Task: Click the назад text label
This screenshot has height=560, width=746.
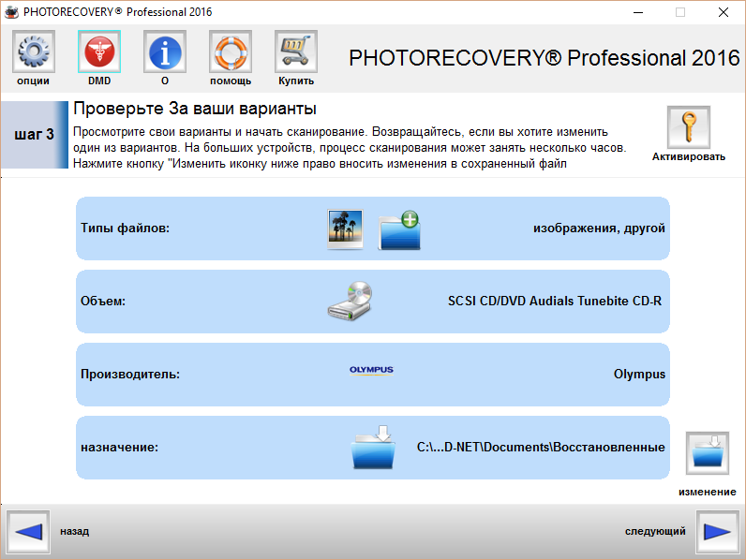Action: coord(74,532)
